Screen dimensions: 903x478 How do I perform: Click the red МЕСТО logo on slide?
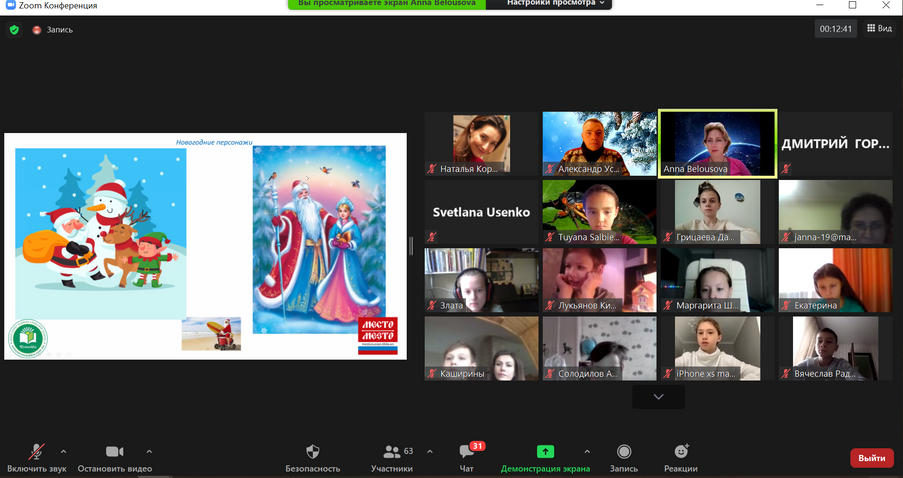pyautogui.click(x=378, y=335)
